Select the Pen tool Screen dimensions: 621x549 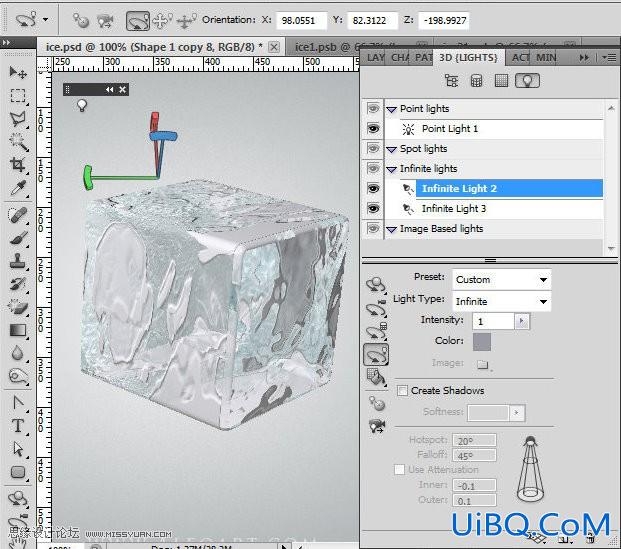pos(18,403)
